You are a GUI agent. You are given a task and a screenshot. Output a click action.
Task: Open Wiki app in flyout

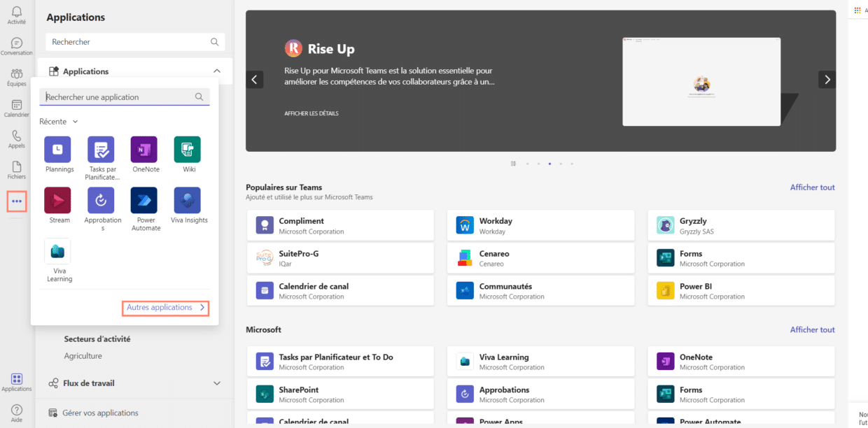[x=188, y=155]
